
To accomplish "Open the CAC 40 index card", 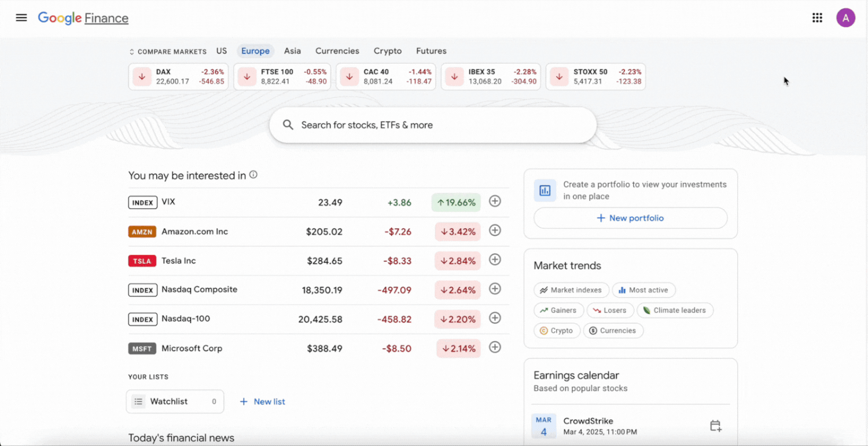I will pyautogui.click(x=386, y=76).
